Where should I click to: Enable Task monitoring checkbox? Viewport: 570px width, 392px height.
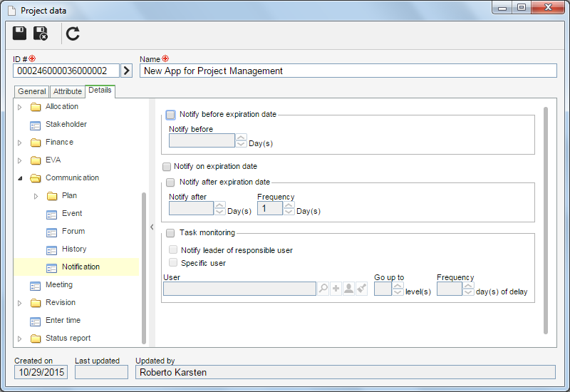pos(170,233)
